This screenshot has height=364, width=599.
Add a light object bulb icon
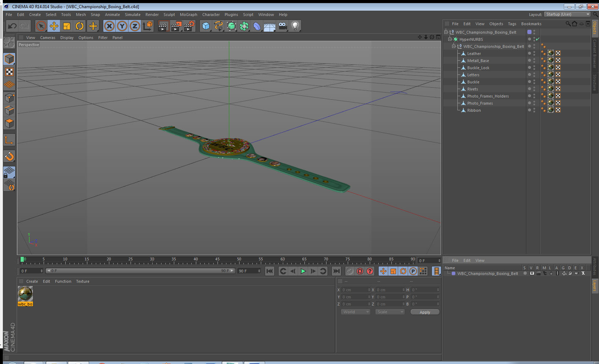tap(295, 26)
